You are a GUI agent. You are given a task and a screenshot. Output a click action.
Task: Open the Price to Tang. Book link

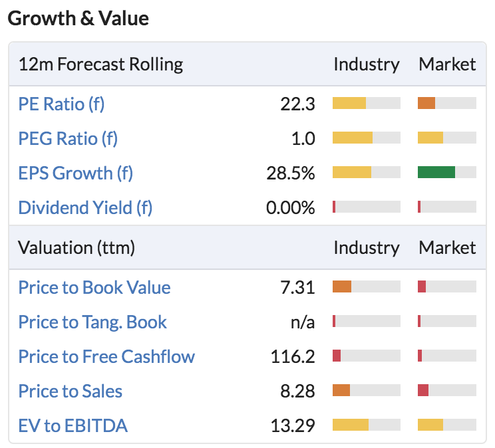click(92, 322)
